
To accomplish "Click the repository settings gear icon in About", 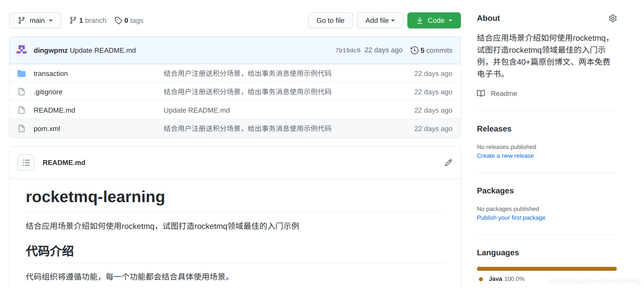I will (x=613, y=18).
